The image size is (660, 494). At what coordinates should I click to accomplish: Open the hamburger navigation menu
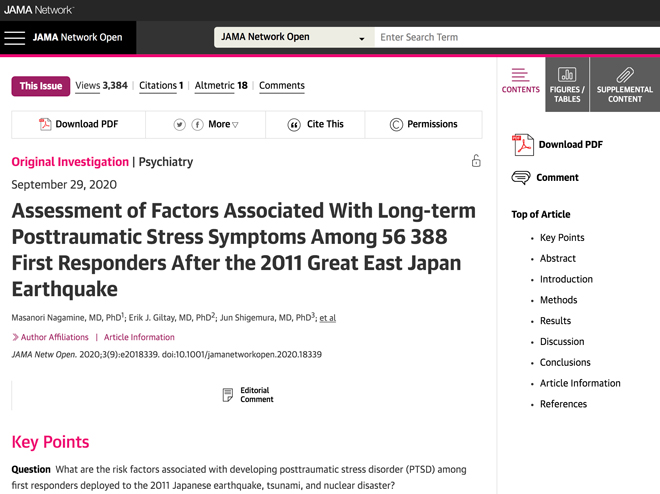coord(15,37)
